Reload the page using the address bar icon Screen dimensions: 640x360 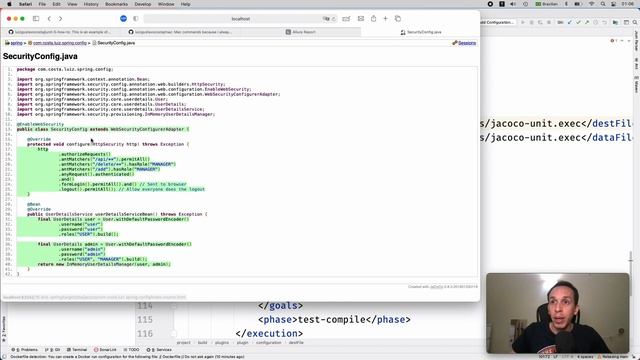tap(333, 19)
